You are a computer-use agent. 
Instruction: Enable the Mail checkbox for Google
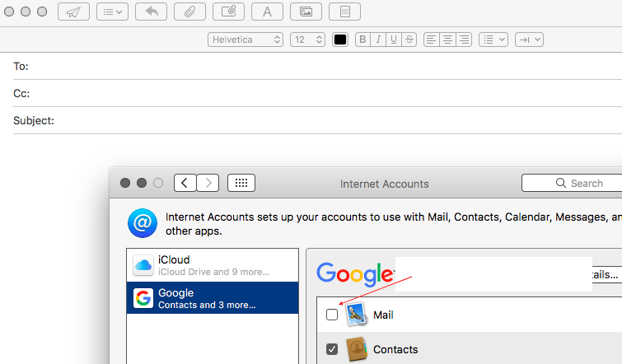[x=332, y=315]
